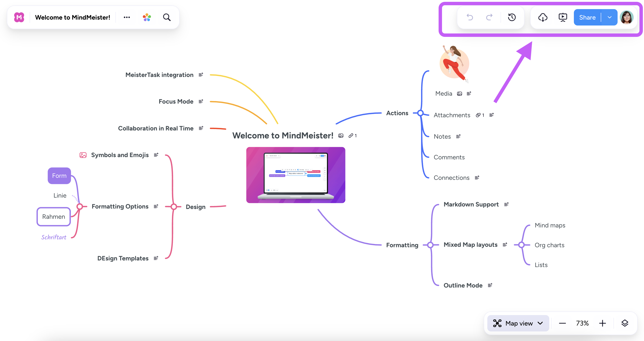
Task: Select the Lists topic
Action: [541, 265]
